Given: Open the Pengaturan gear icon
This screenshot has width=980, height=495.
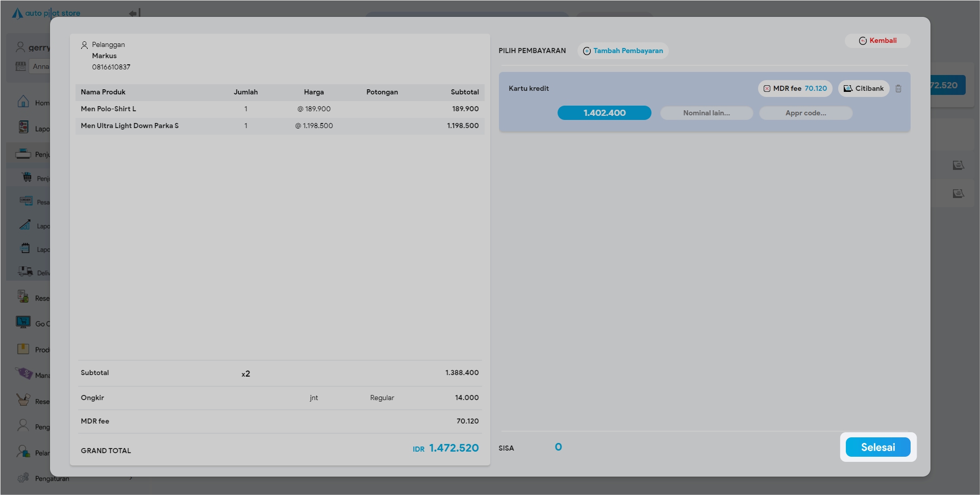Looking at the screenshot, I should (23, 478).
